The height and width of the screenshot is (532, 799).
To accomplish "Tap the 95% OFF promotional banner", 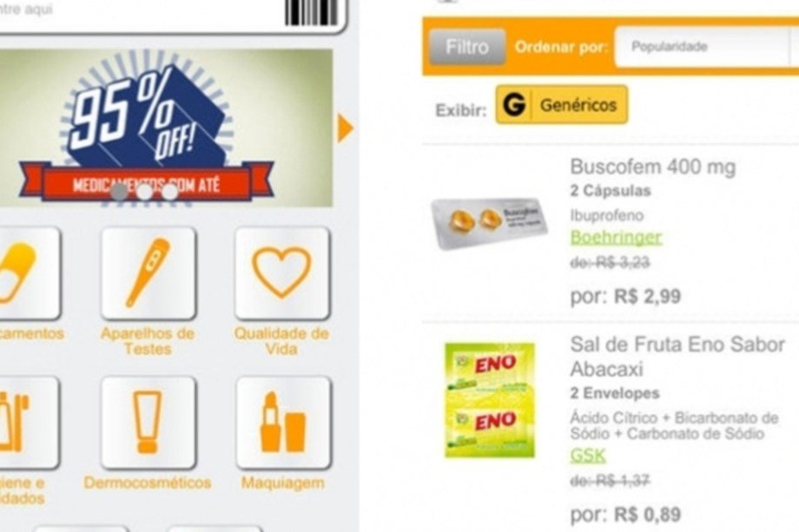I will pos(166,128).
